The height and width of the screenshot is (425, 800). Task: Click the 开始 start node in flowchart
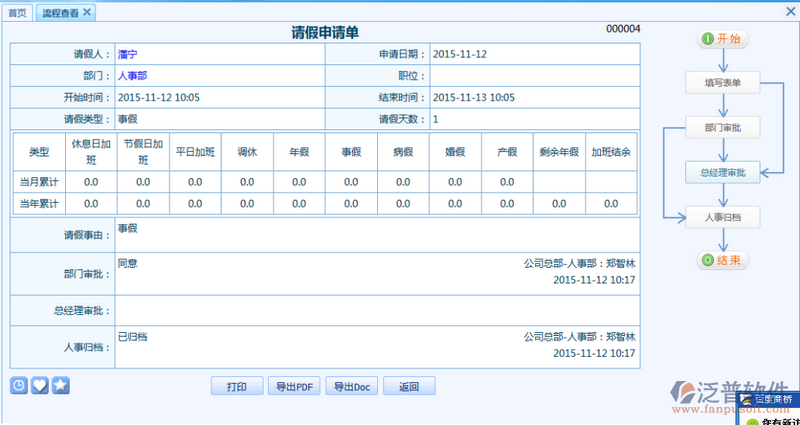(721, 38)
